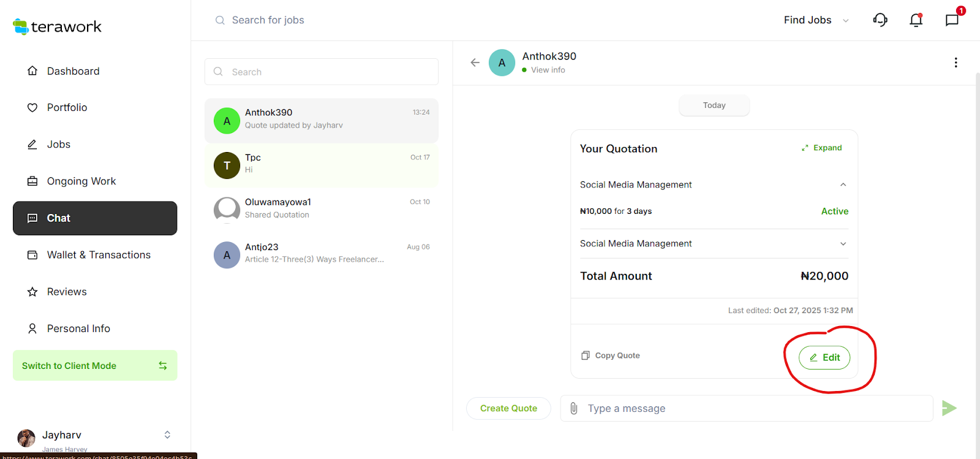Click the Edit quote button

[824, 357]
